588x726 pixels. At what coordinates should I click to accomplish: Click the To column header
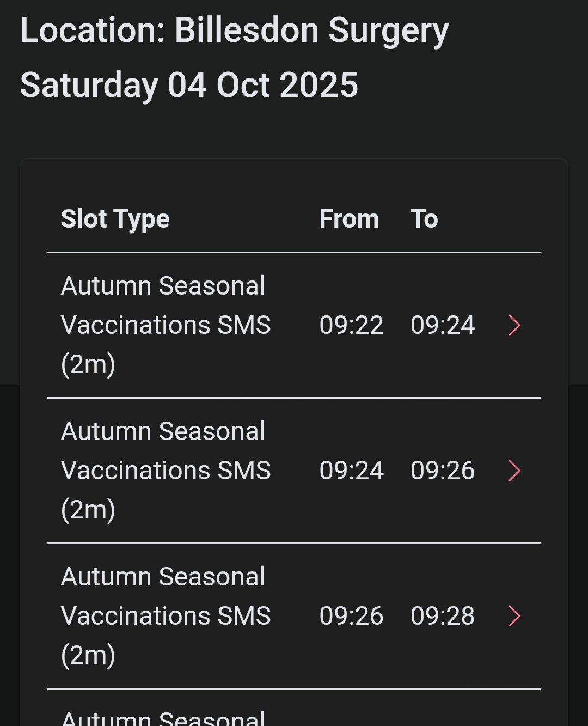[424, 219]
